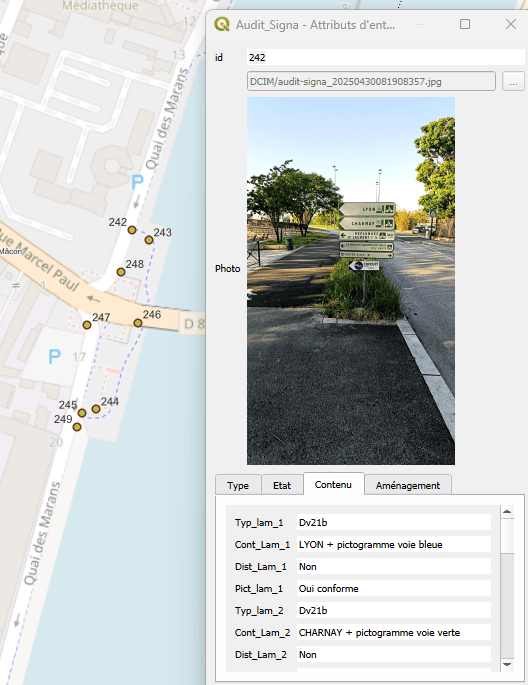Image resolution: width=528 pixels, height=685 pixels.
Task: Close the Audit_Signa attributes dialog
Action: coord(511,24)
